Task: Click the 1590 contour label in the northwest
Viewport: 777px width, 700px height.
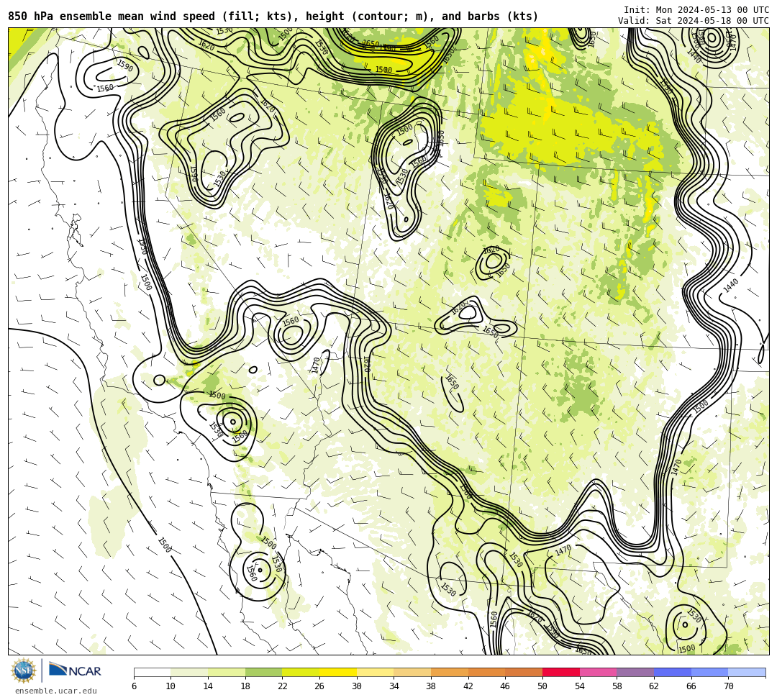Action: (x=125, y=65)
